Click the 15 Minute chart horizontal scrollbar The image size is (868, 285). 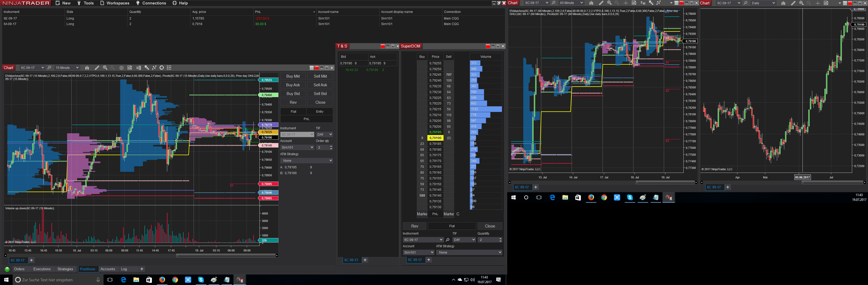(x=226, y=256)
